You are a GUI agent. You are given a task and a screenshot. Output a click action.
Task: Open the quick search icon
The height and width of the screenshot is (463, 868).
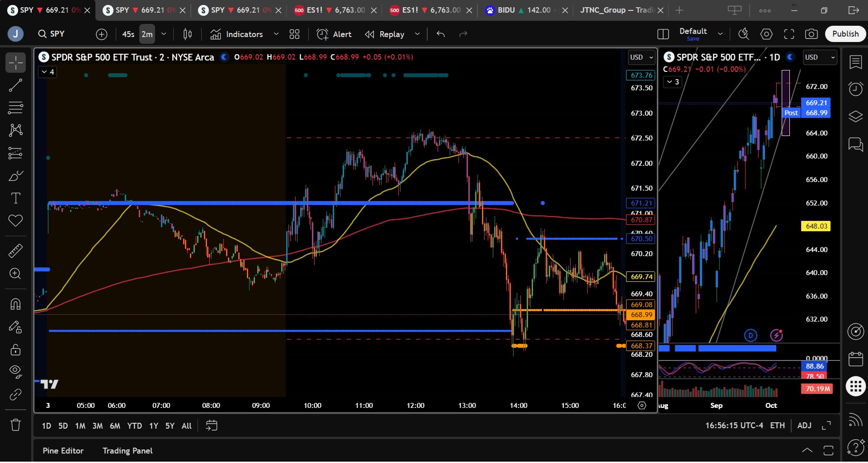[x=744, y=34]
